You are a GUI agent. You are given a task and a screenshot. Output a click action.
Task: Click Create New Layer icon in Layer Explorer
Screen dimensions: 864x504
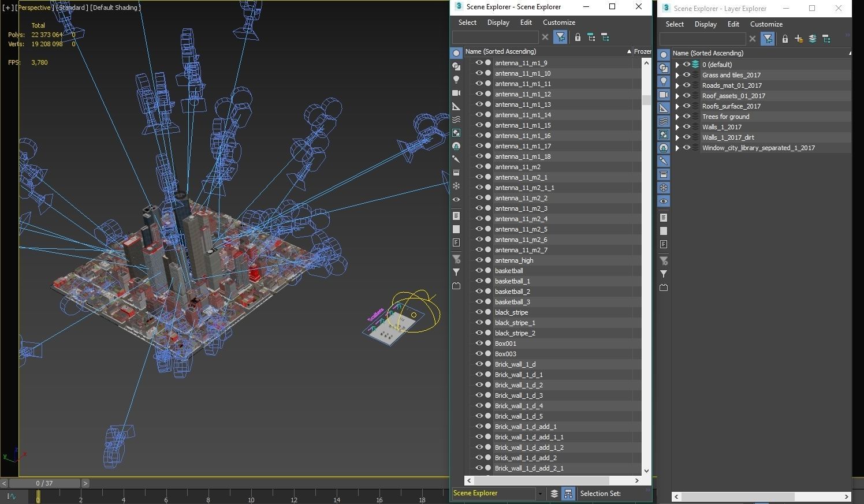(799, 39)
